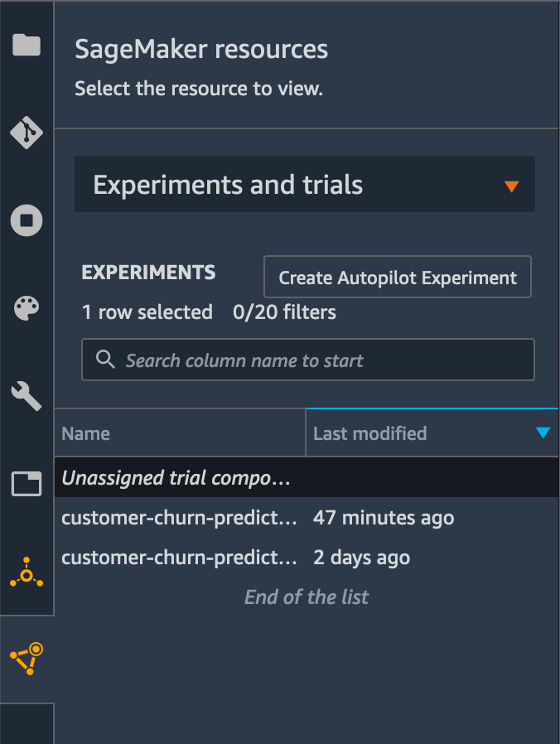This screenshot has height=744, width=560.
Task: Toggle sort arrow on Last modified
Action: (x=543, y=432)
